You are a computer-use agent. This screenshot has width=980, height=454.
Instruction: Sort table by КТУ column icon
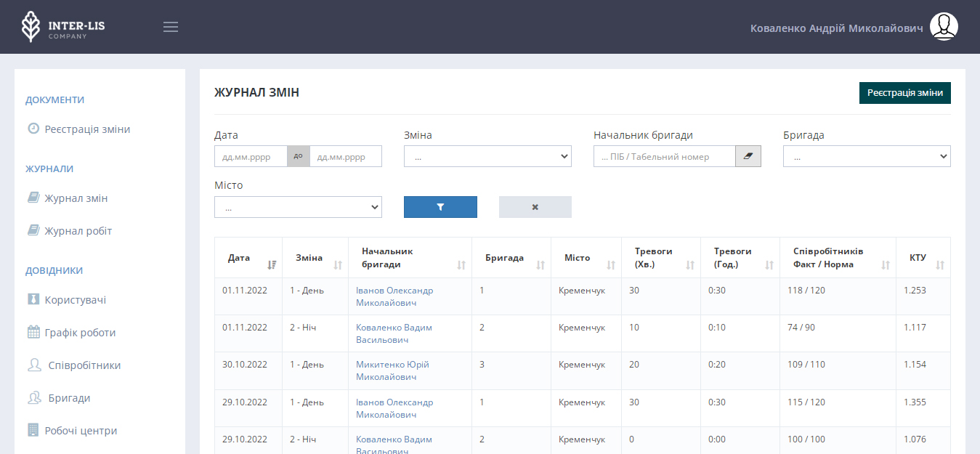(940, 265)
